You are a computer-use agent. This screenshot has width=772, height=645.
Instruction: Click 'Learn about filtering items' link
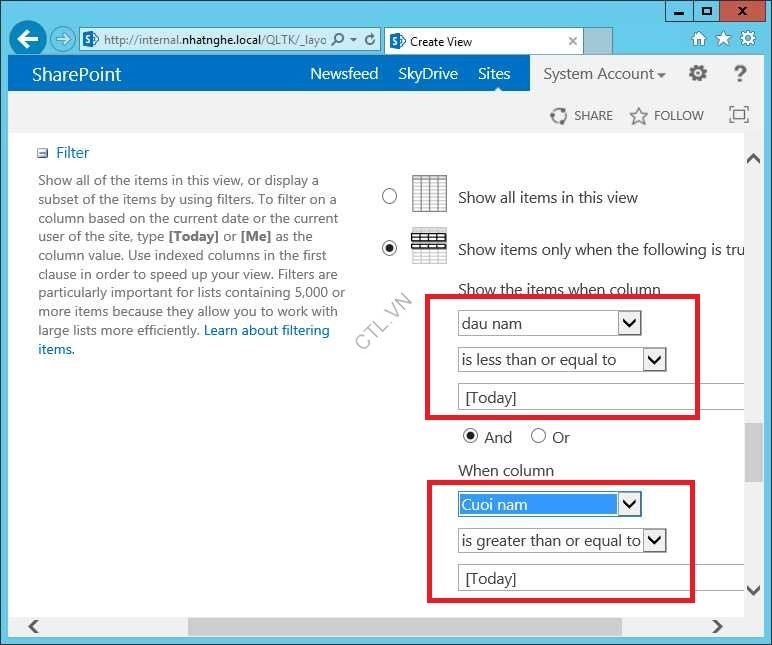(265, 331)
